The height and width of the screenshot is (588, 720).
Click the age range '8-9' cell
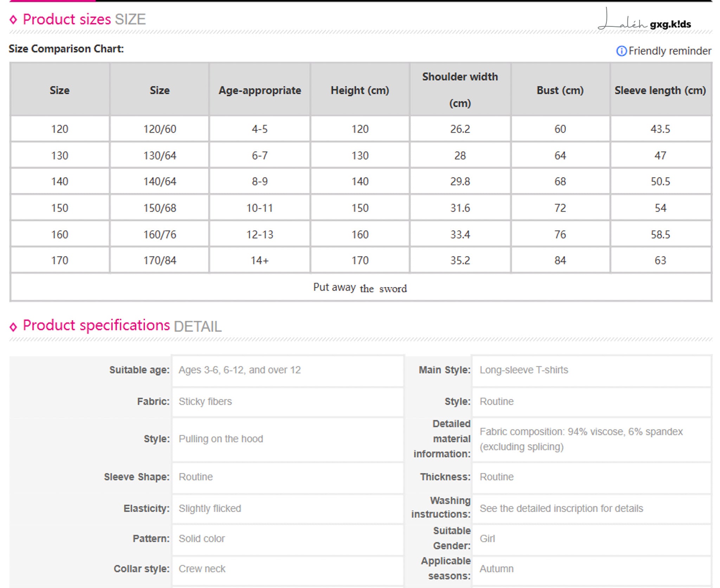(x=260, y=181)
